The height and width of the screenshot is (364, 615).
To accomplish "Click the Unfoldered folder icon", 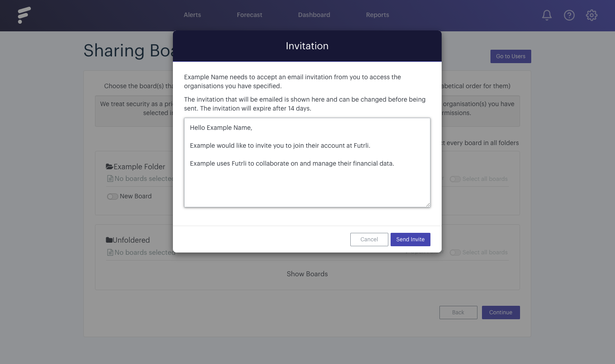I will pos(109,240).
